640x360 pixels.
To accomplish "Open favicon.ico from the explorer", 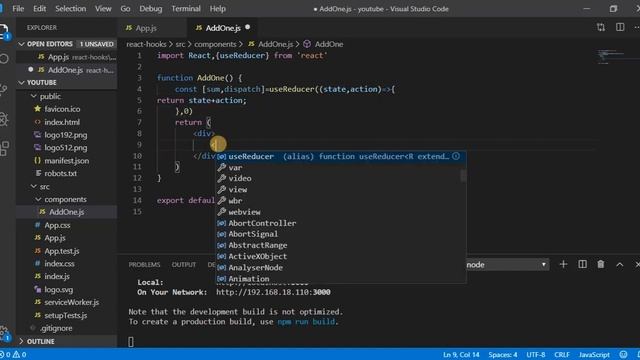I will [62, 109].
